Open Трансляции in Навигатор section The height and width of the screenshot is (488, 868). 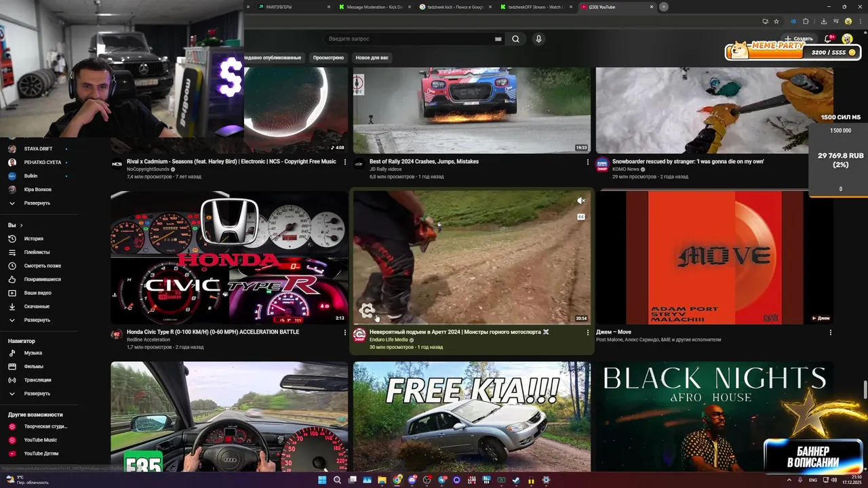pos(37,380)
